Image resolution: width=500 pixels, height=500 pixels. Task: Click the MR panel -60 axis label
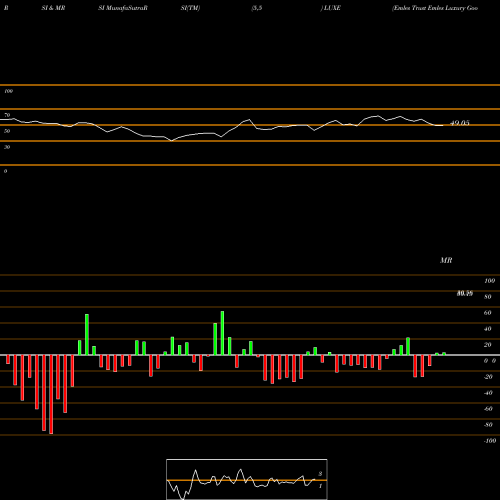tap(488, 409)
